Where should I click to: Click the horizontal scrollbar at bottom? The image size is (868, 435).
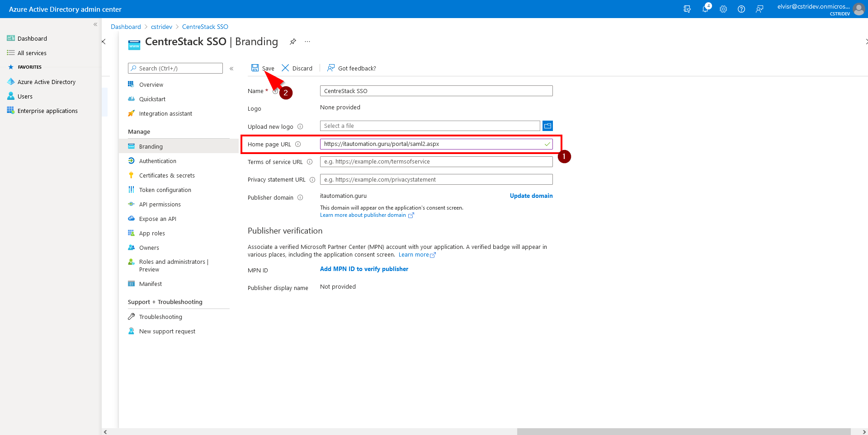click(684, 432)
